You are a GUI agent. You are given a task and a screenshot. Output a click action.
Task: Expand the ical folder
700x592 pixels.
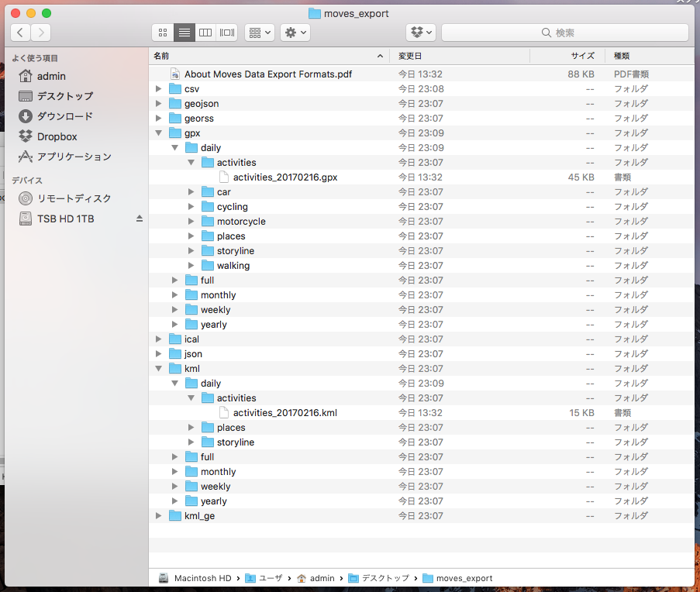pyautogui.click(x=158, y=339)
